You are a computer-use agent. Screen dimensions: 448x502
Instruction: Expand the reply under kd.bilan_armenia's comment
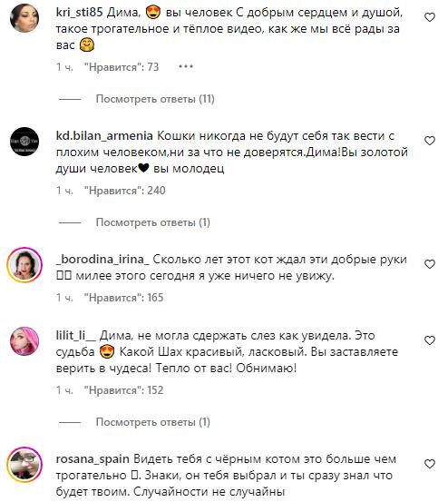[153, 222]
